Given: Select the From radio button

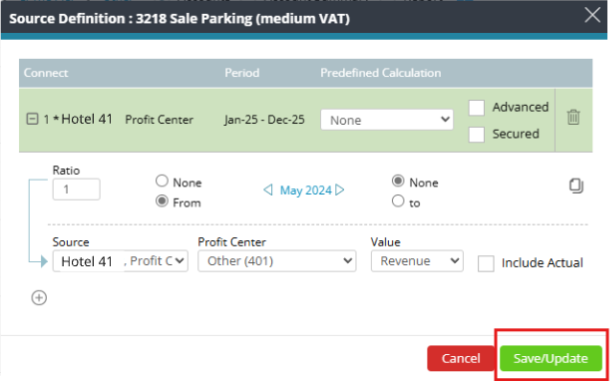Looking at the screenshot, I should point(162,201).
